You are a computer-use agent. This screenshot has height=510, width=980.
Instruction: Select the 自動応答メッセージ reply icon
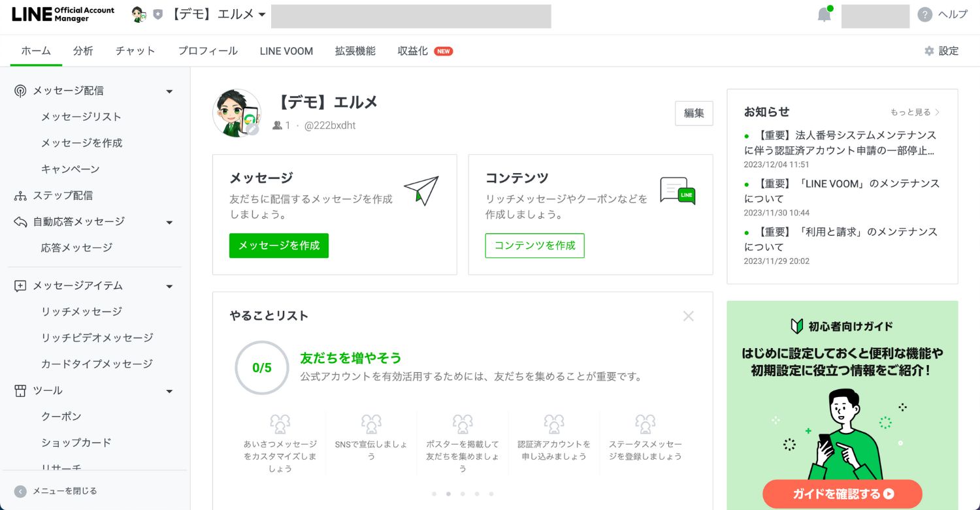pyautogui.click(x=20, y=221)
